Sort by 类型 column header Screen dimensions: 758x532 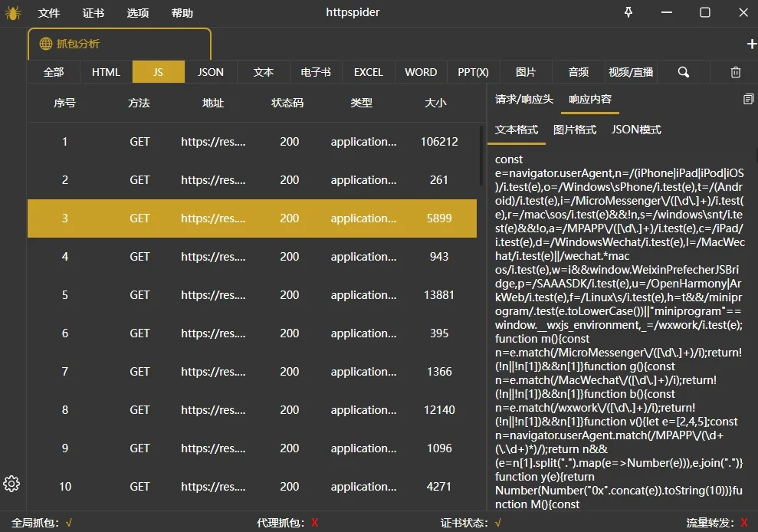[x=362, y=103]
